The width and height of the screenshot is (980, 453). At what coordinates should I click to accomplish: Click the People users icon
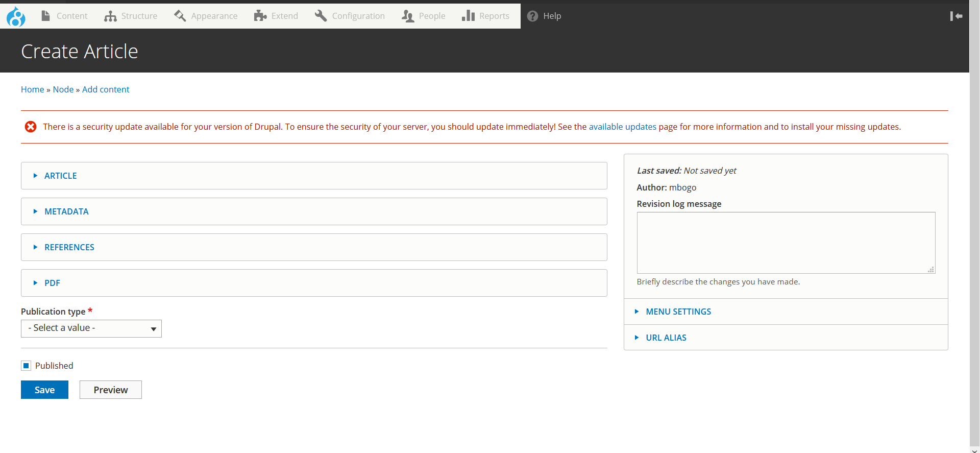tap(407, 16)
